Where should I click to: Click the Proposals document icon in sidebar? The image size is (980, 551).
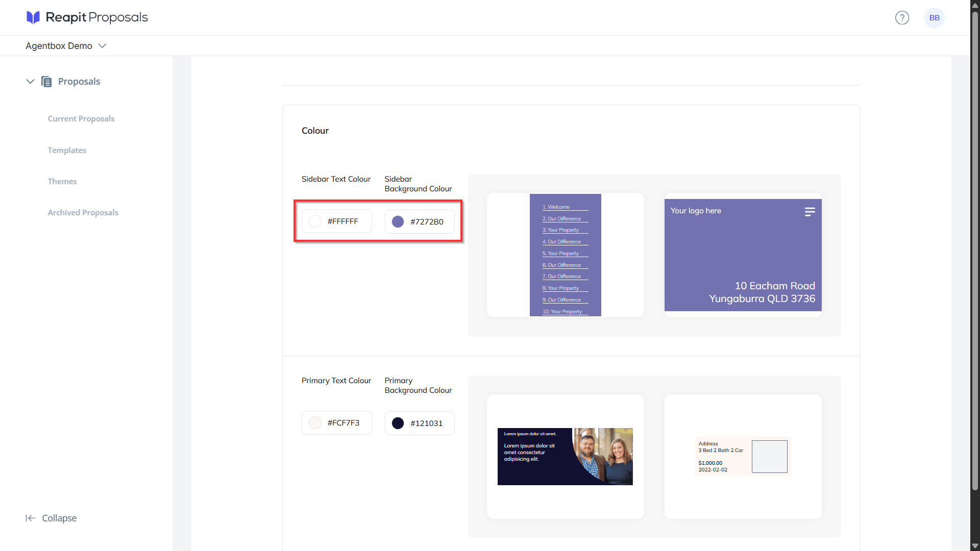tap(46, 82)
